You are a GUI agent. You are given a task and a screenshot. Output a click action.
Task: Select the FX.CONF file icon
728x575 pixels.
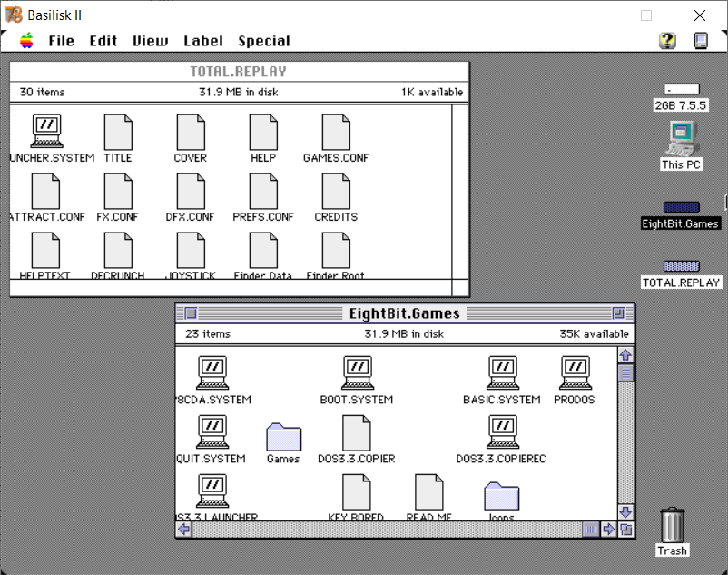tap(118, 191)
